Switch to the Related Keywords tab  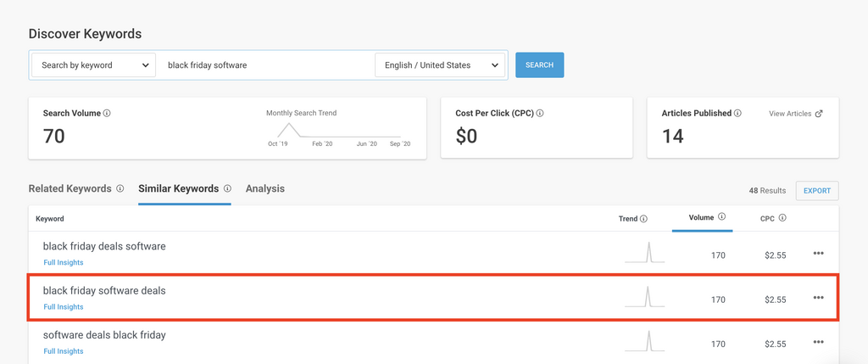pos(70,188)
